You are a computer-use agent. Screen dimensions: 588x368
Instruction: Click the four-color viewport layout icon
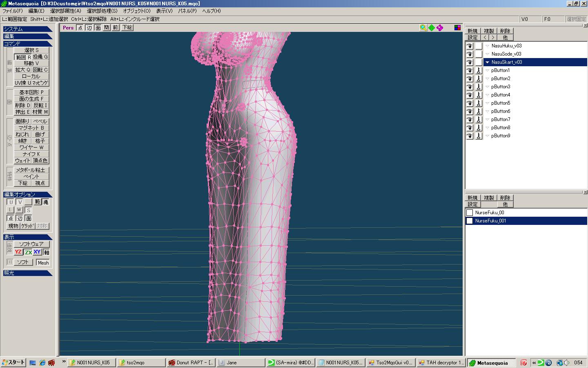click(457, 27)
